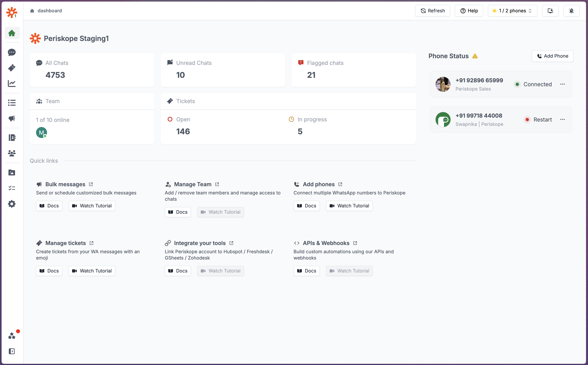Viewport: 588px width, 365px height.
Task: Click external-link icon next to Manage tickets
Action: click(x=91, y=243)
